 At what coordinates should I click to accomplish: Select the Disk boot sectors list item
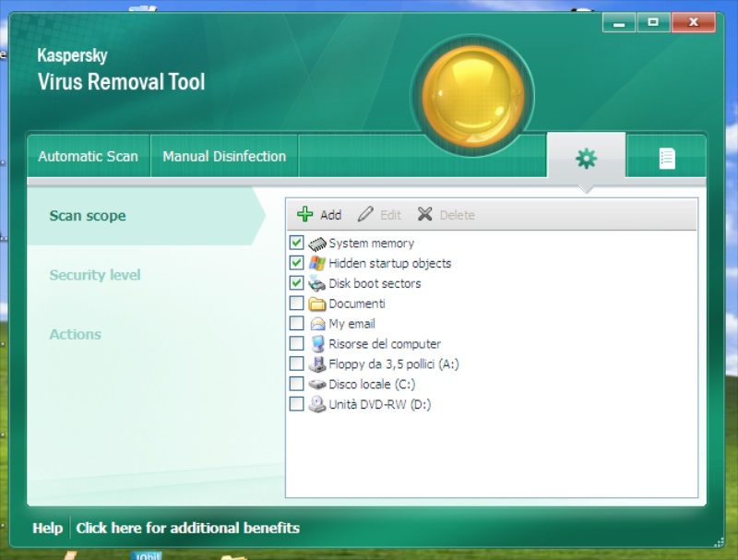tap(375, 283)
